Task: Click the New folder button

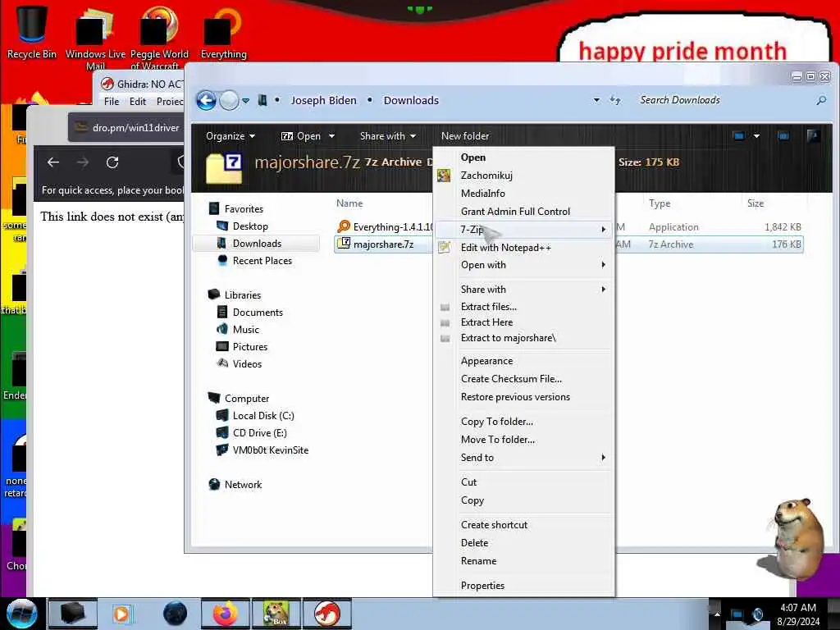Action: click(465, 136)
